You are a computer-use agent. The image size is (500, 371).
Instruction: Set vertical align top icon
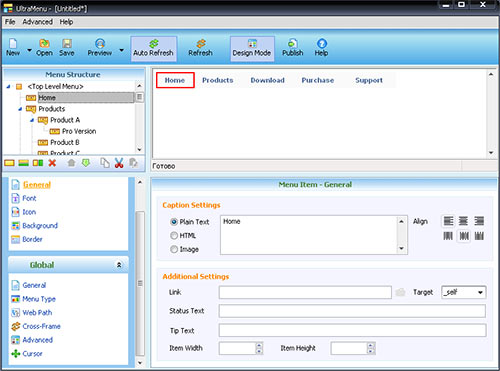click(x=448, y=236)
